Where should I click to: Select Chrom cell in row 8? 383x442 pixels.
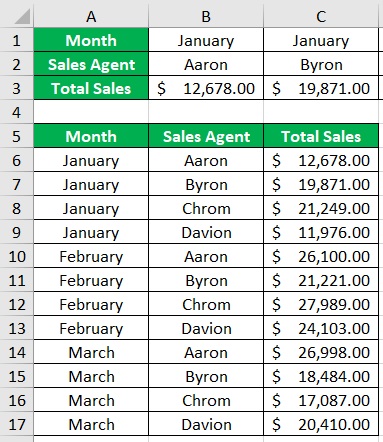[206, 208]
